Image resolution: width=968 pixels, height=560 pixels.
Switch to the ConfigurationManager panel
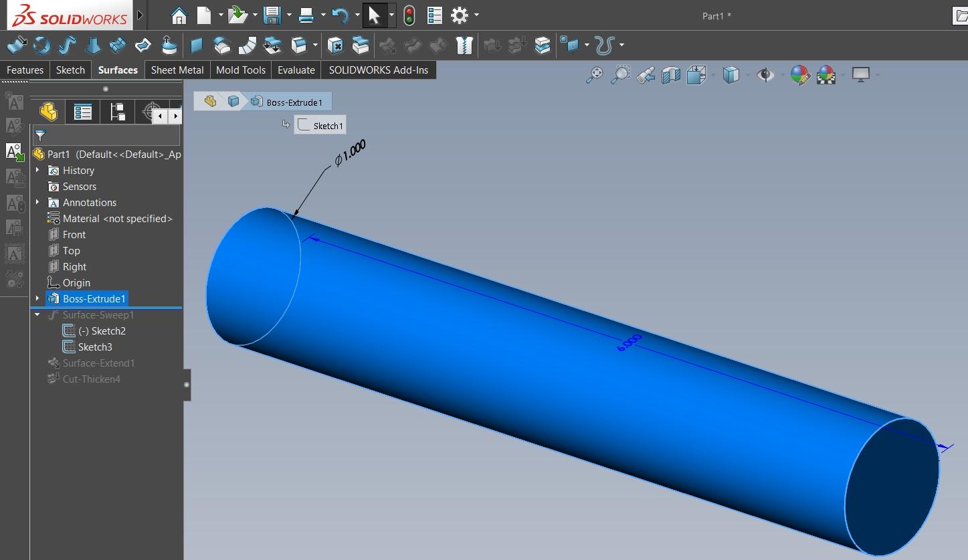[118, 112]
